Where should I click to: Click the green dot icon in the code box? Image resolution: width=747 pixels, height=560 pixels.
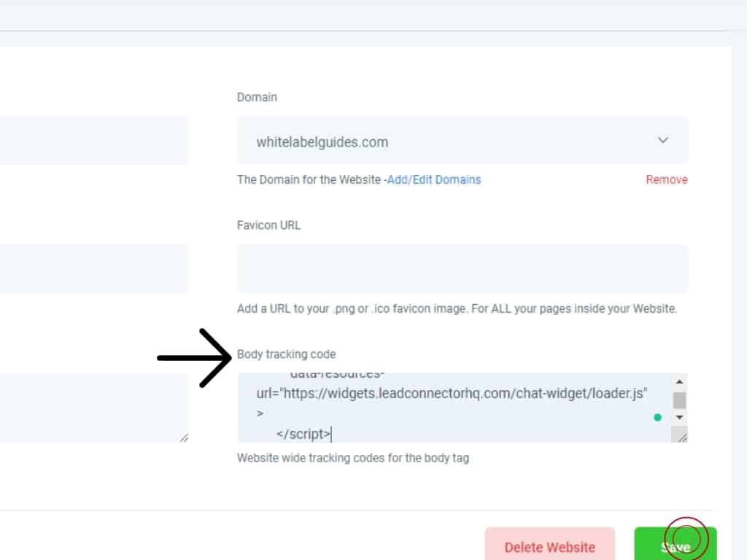pos(657,418)
